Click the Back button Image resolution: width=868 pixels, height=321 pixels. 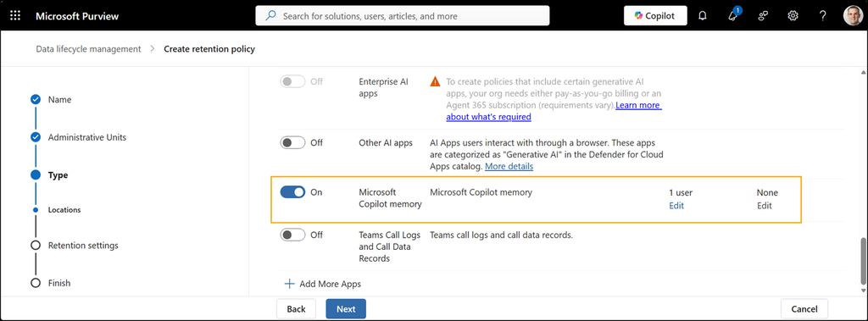296,309
